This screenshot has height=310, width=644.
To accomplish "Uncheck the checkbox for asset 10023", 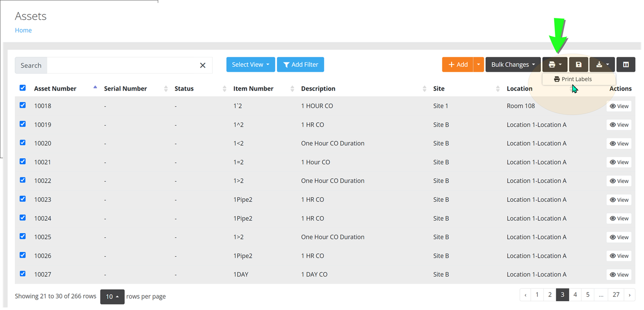I will coord(23,199).
